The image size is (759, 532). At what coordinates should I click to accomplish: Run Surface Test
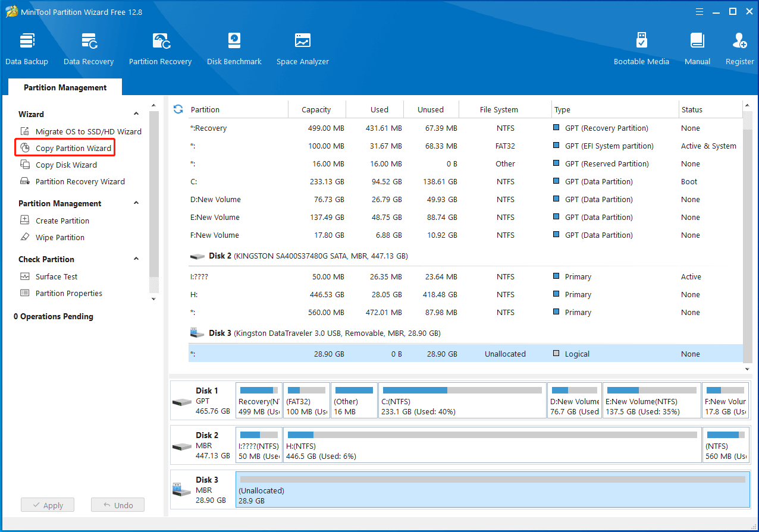point(49,276)
